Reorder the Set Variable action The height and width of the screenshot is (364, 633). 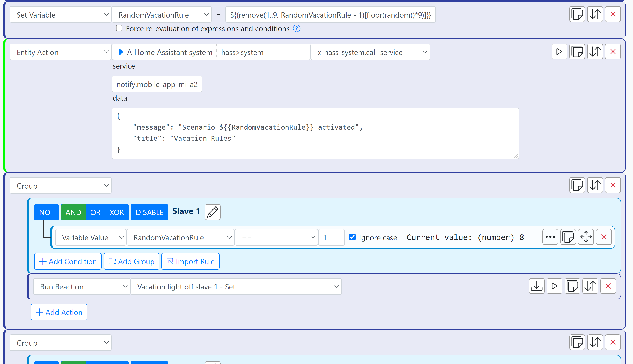595,15
